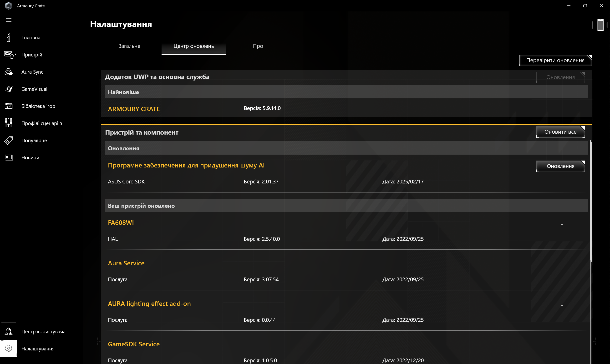The image size is (610, 364).
Task: Click the Популярне tag icon
Action: (9, 141)
